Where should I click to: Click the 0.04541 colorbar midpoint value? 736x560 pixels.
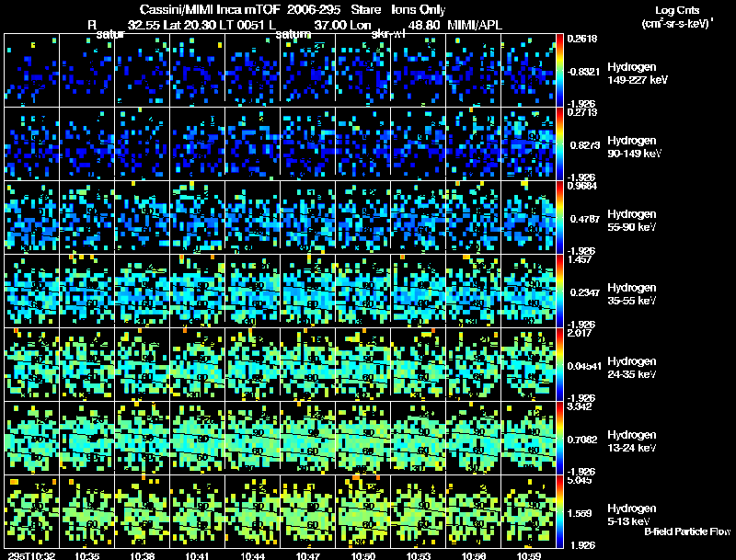pyautogui.click(x=584, y=366)
